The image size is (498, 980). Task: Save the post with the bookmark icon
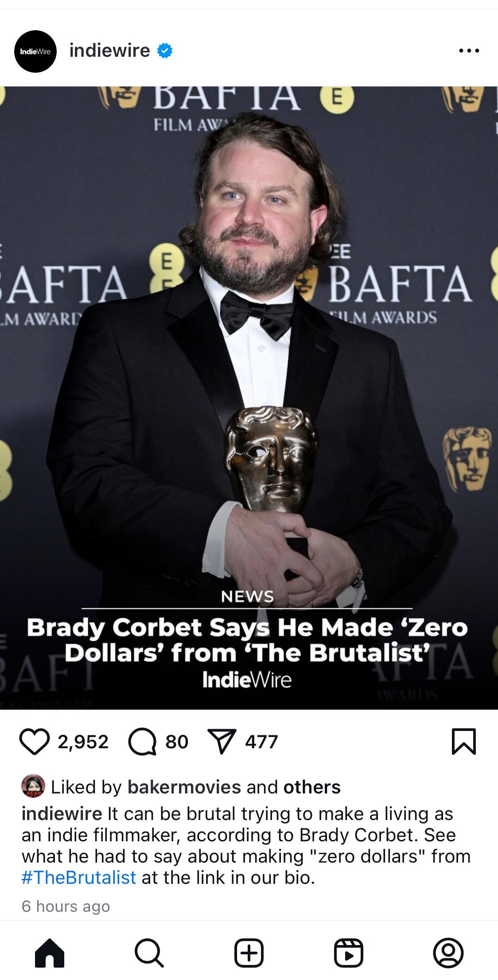[x=463, y=741]
